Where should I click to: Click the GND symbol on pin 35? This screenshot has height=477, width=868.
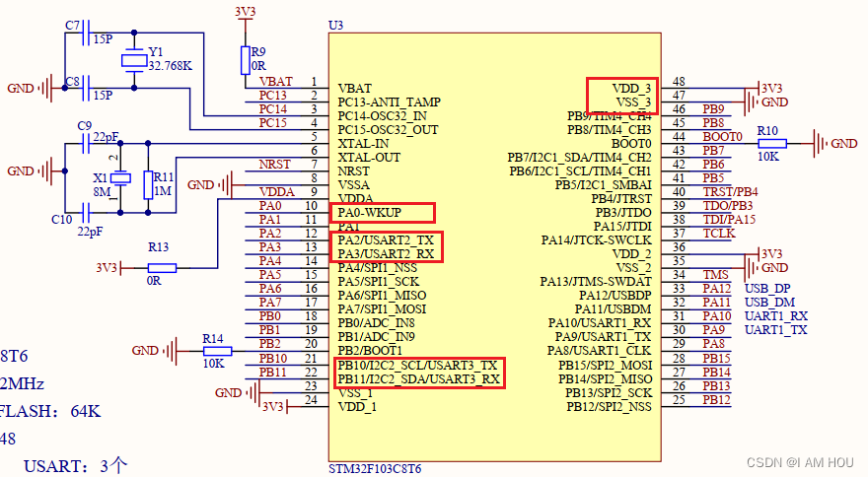(x=765, y=268)
